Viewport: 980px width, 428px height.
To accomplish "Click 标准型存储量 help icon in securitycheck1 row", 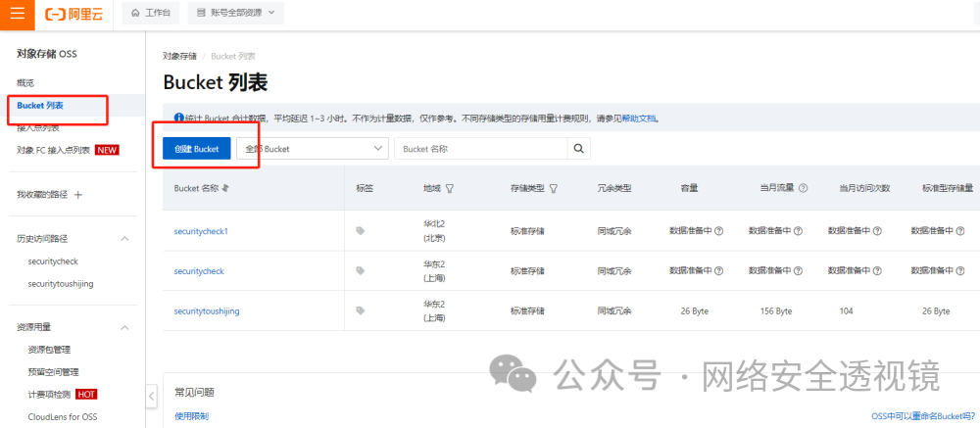I will coord(960,231).
